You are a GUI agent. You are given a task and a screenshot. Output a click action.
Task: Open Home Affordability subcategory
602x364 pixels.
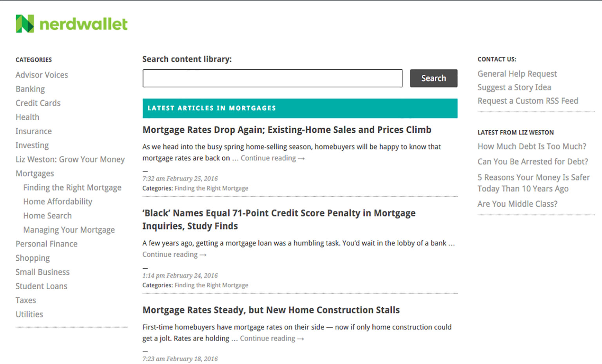(58, 202)
